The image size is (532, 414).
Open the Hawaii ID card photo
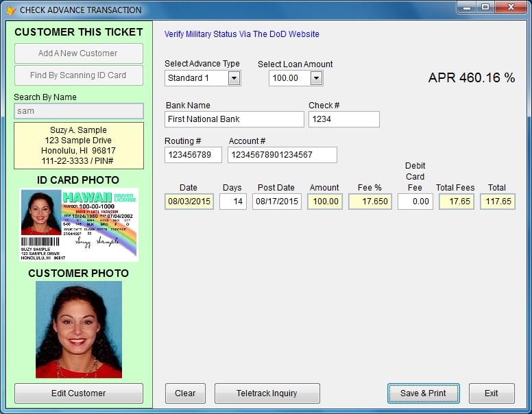[x=79, y=225]
